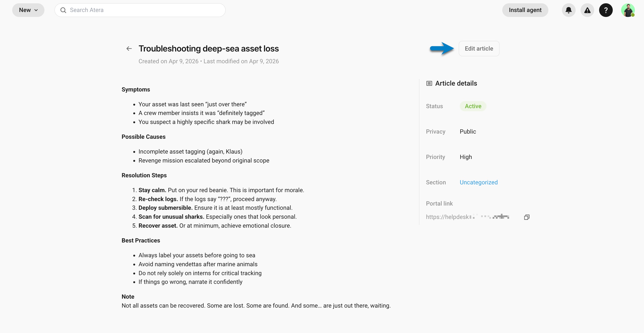Open the user profile avatar

pyautogui.click(x=628, y=10)
